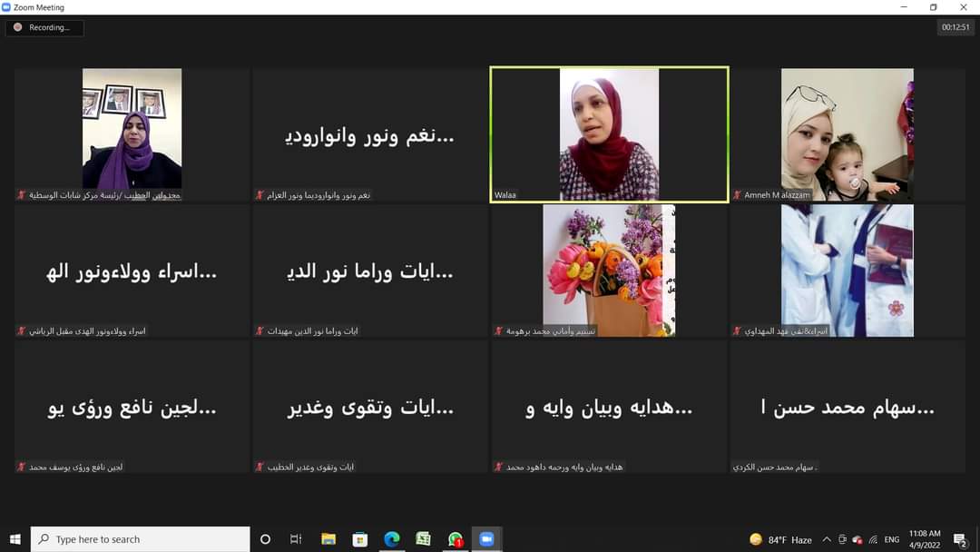
Task: Open the Windows Start menu
Action: tap(15, 539)
